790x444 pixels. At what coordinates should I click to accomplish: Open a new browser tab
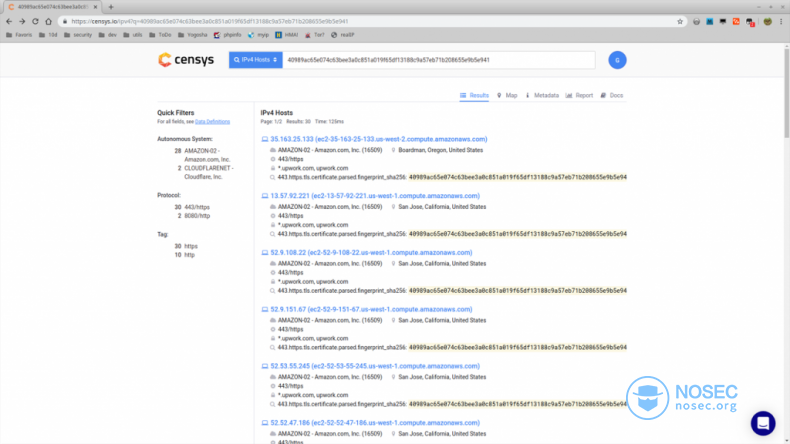111,7
